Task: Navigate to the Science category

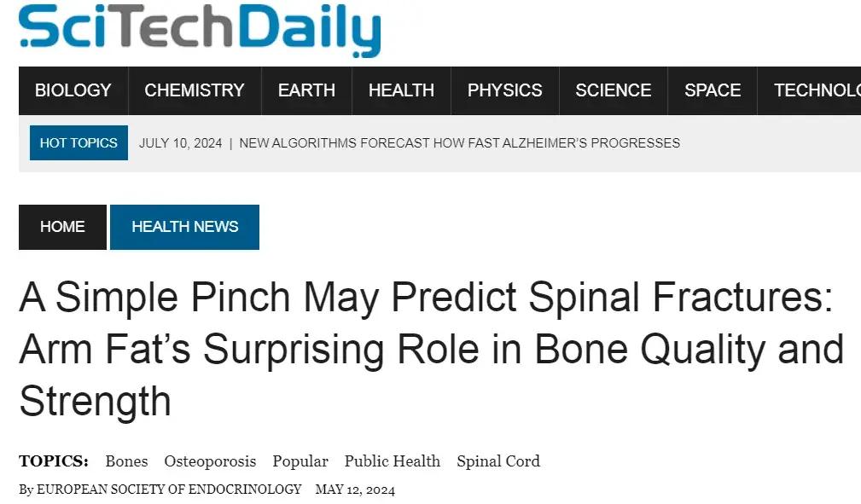Action: click(x=613, y=90)
